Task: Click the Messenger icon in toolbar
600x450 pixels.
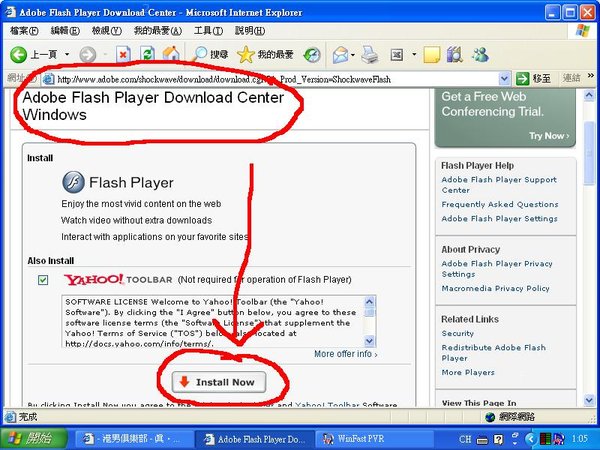Action: (479, 53)
